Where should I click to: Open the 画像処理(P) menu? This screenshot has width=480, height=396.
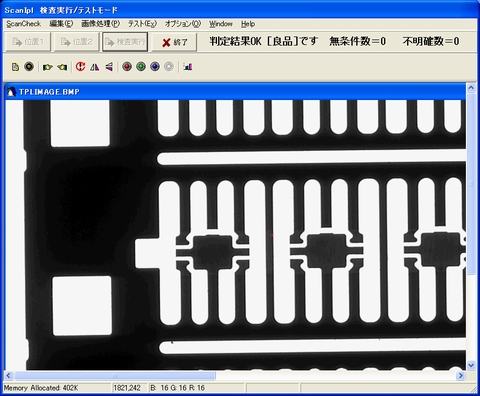point(101,24)
